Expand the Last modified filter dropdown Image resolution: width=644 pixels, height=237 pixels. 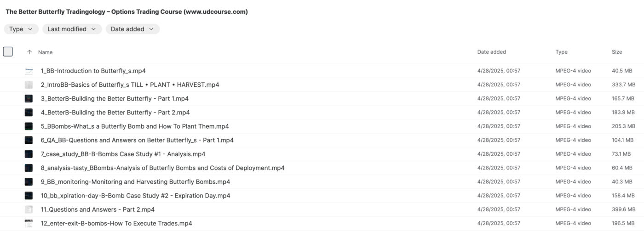coord(72,29)
